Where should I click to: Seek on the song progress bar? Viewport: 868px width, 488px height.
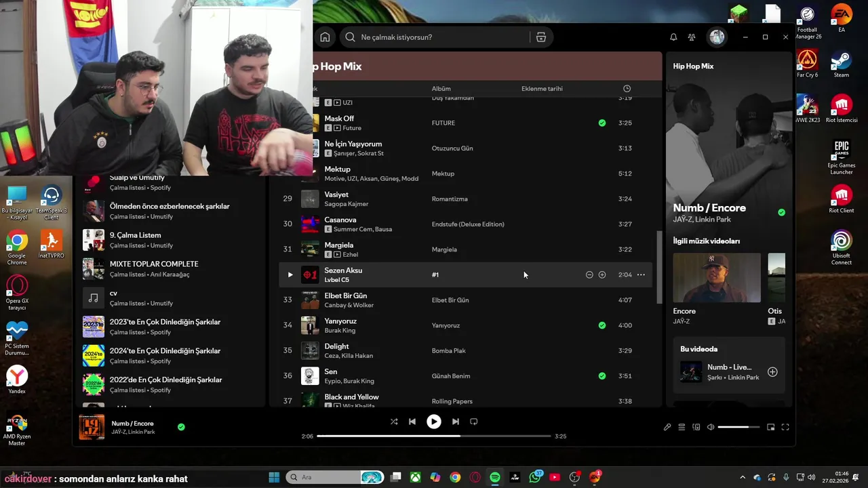pyautogui.click(x=433, y=436)
